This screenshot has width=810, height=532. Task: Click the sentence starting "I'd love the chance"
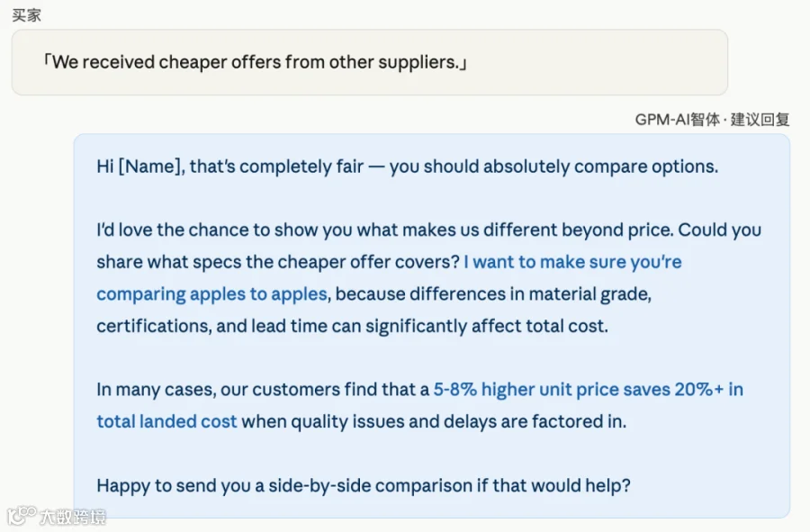[385, 230]
